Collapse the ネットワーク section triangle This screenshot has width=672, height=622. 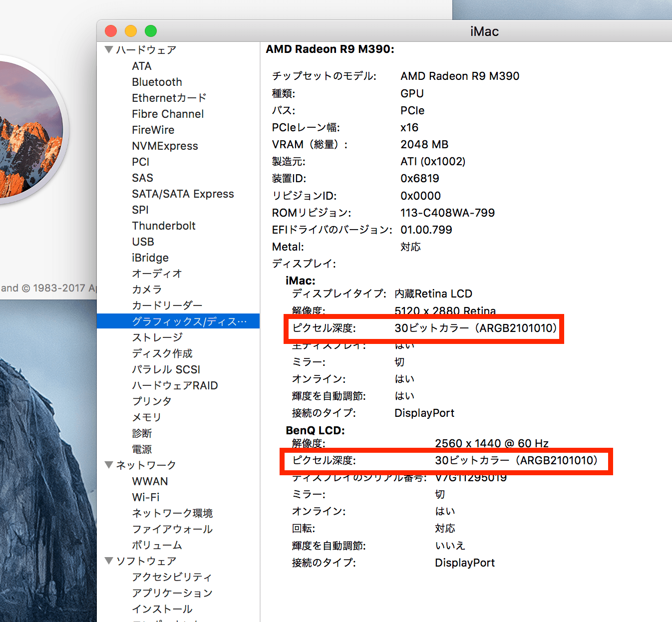(x=109, y=465)
